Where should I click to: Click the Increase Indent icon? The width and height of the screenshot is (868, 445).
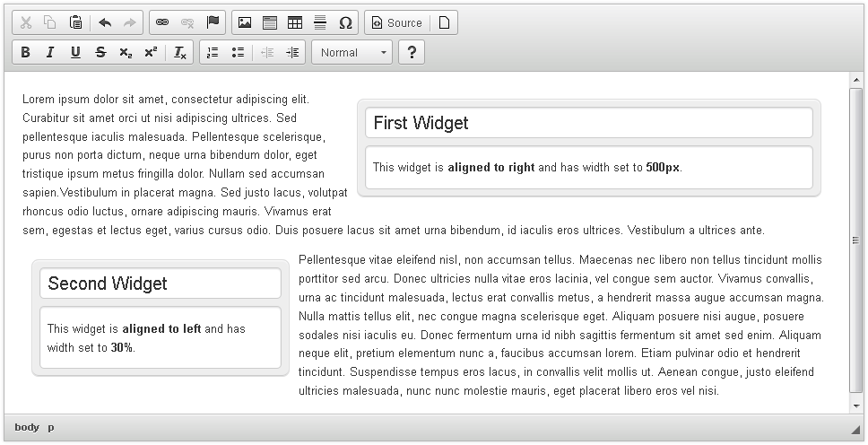pyautogui.click(x=292, y=52)
